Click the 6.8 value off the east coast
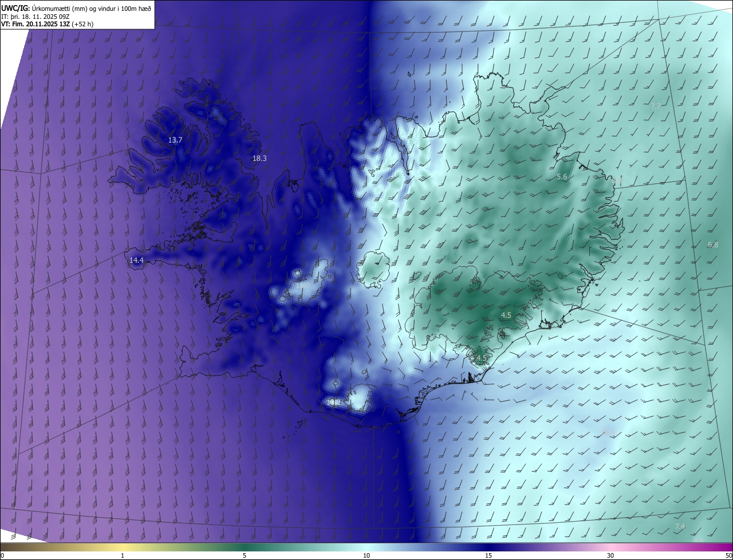Screen dimensions: 733x560 pos(713,244)
